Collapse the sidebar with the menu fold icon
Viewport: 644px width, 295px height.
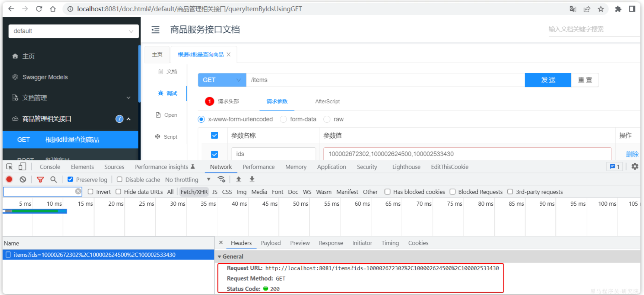[x=155, y=30]
